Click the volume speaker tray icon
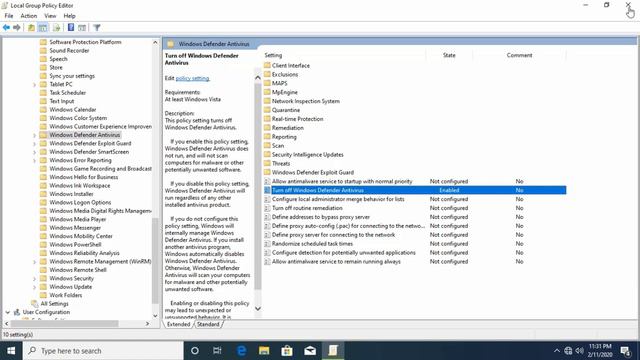This screenshot has width=640, height=360. [x=579, y=351]
